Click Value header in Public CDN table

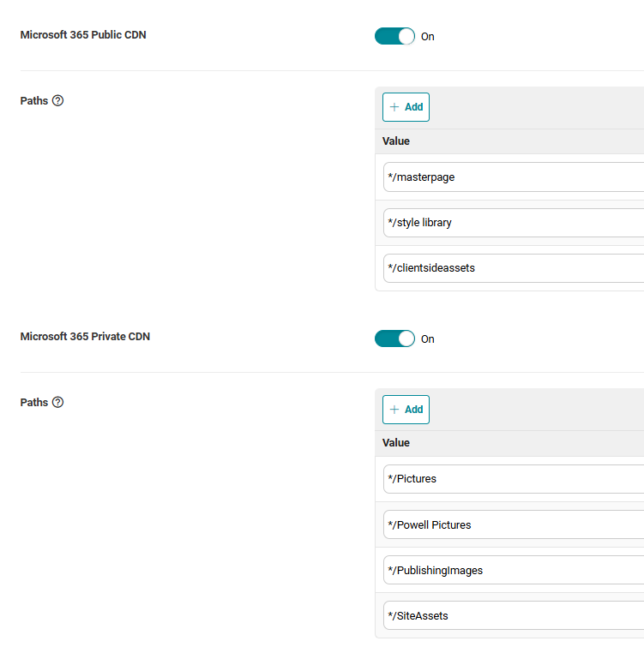tap(396, 141)
